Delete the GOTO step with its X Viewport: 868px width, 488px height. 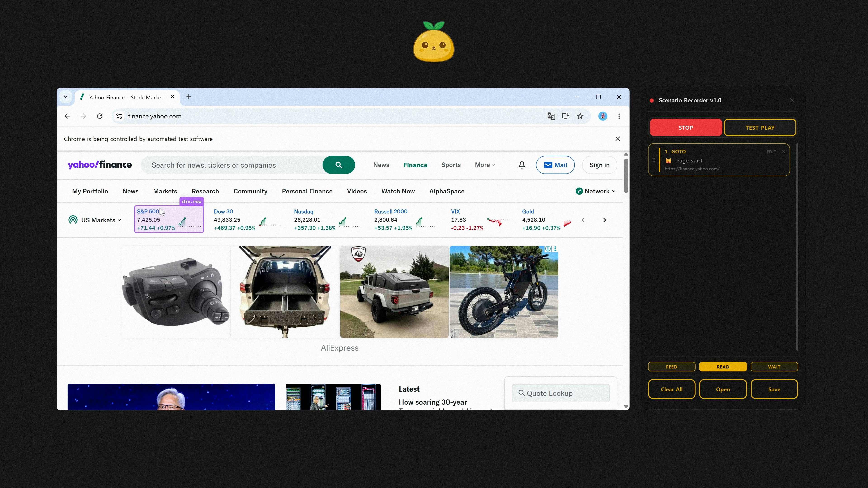(x=784, y=152)
